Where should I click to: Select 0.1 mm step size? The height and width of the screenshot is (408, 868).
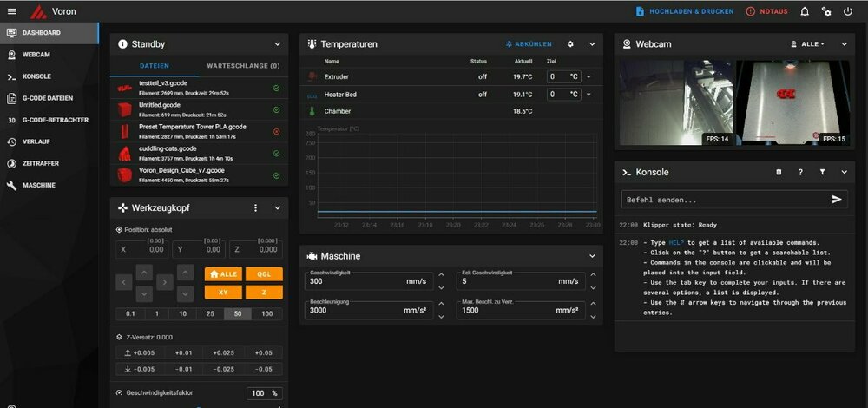pyautogui.click(x=130, y=314)
